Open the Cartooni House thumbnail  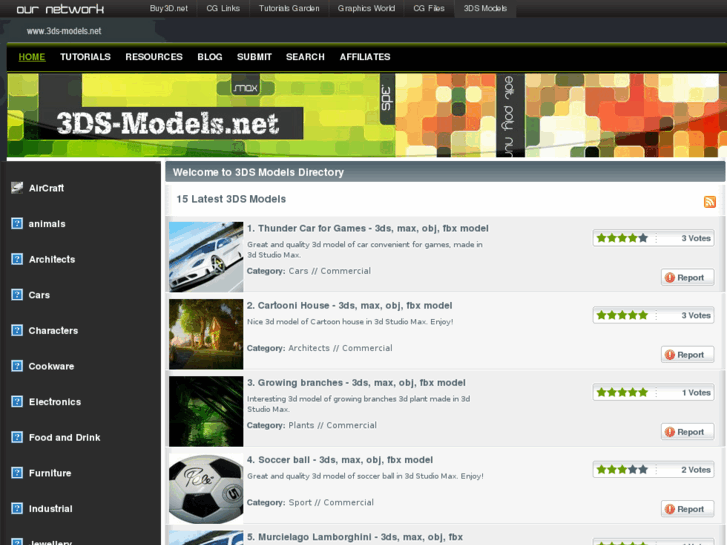click(x=206, y=334)
